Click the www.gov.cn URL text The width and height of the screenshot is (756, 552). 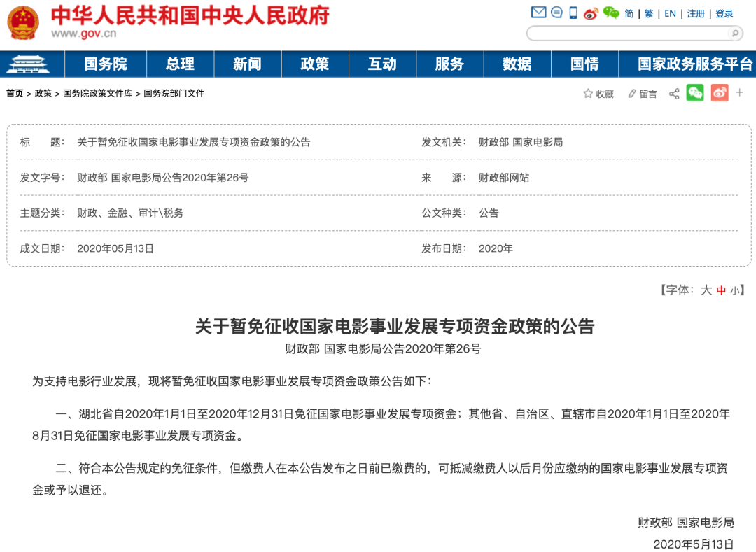(84, 34)
